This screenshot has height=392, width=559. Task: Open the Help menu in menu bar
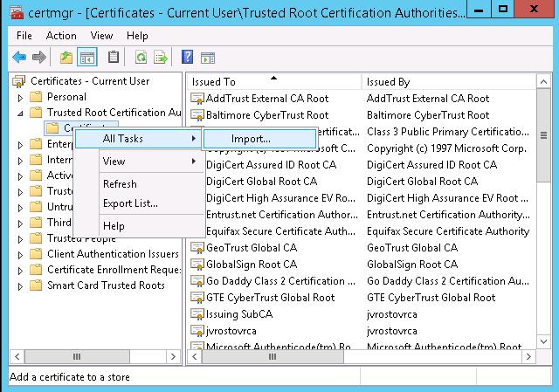137,36
